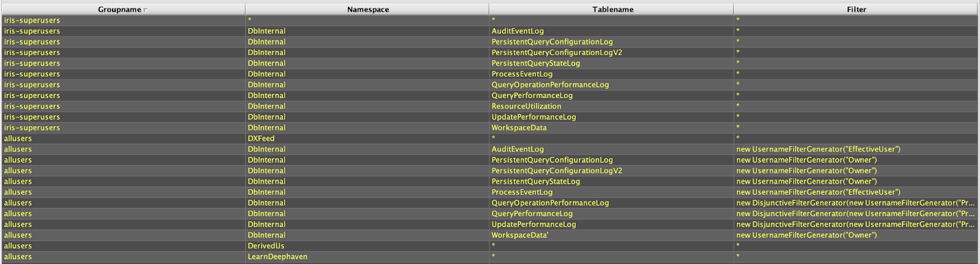Select allusers AuditEventLog table name cell

(x=518, y=149)
